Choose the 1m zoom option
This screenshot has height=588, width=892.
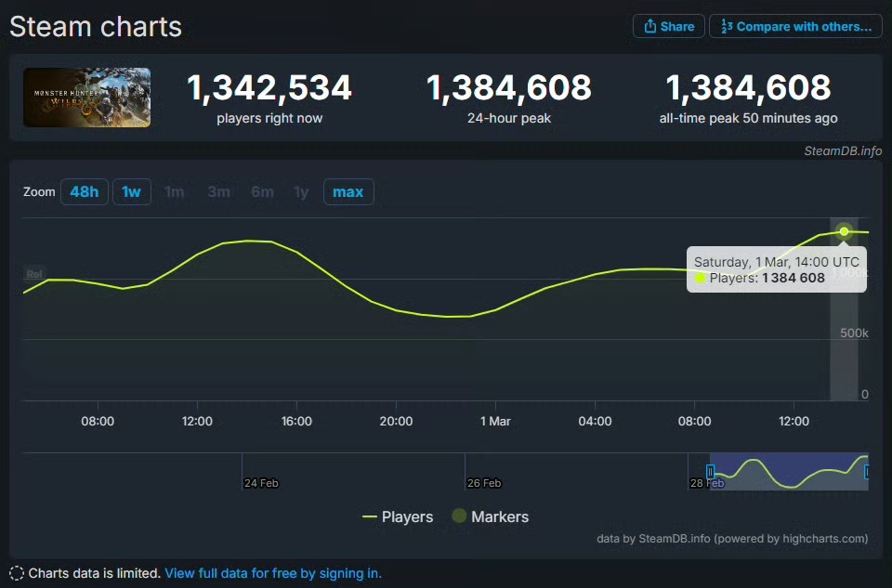pos(175,191)
